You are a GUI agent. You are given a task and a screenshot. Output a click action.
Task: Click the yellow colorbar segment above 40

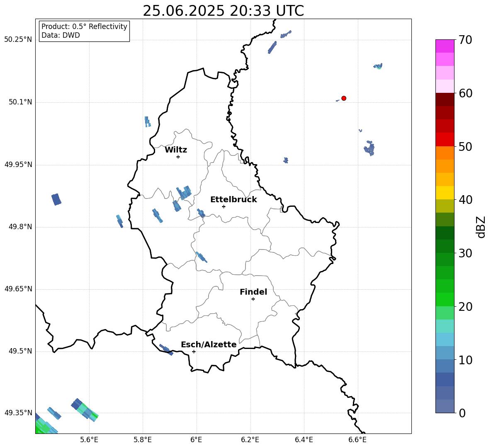click(445, 193)
